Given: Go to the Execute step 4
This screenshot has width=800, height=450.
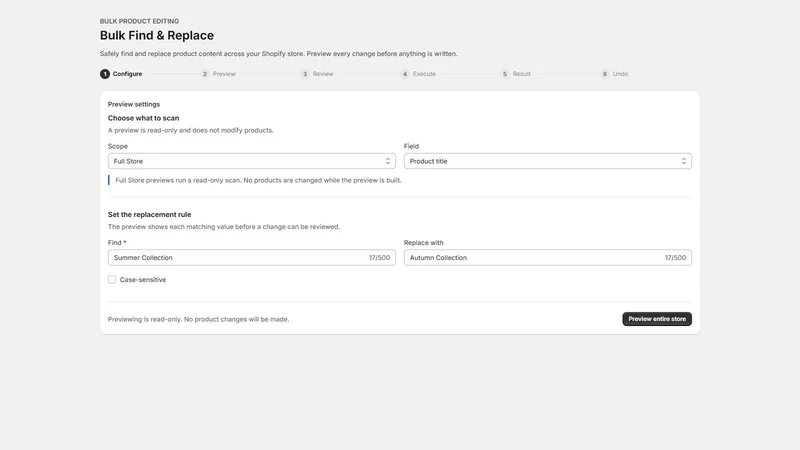Looking at the screenshot, I should coord(418,74).
